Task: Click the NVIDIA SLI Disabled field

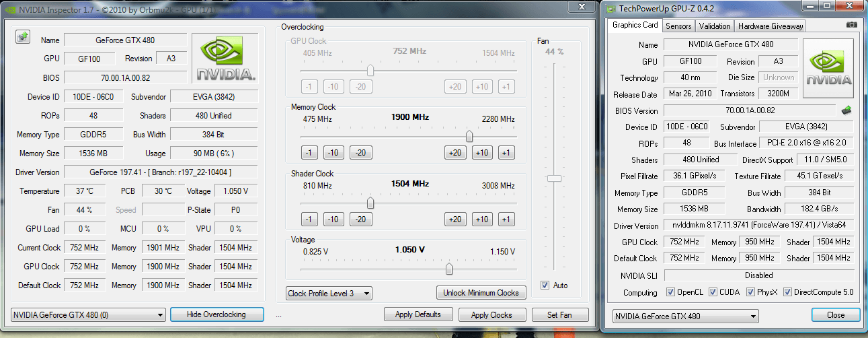Action: click(x=759, y=275)
